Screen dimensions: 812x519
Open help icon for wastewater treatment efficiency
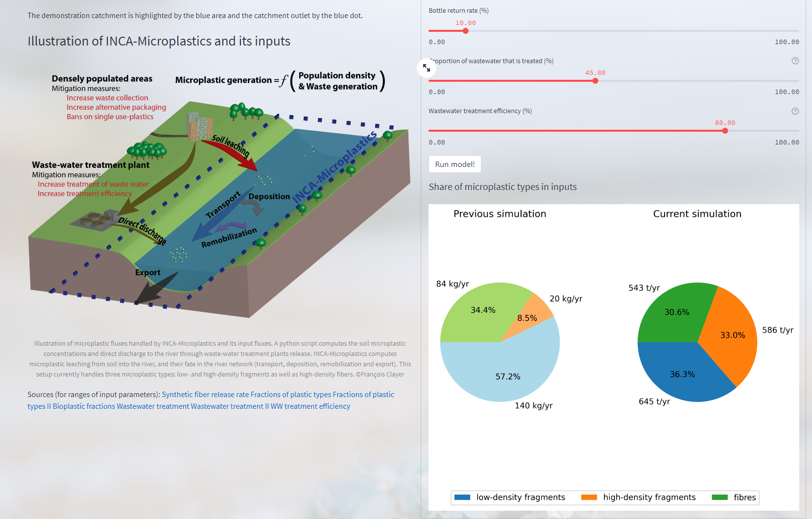coord(795,111)
